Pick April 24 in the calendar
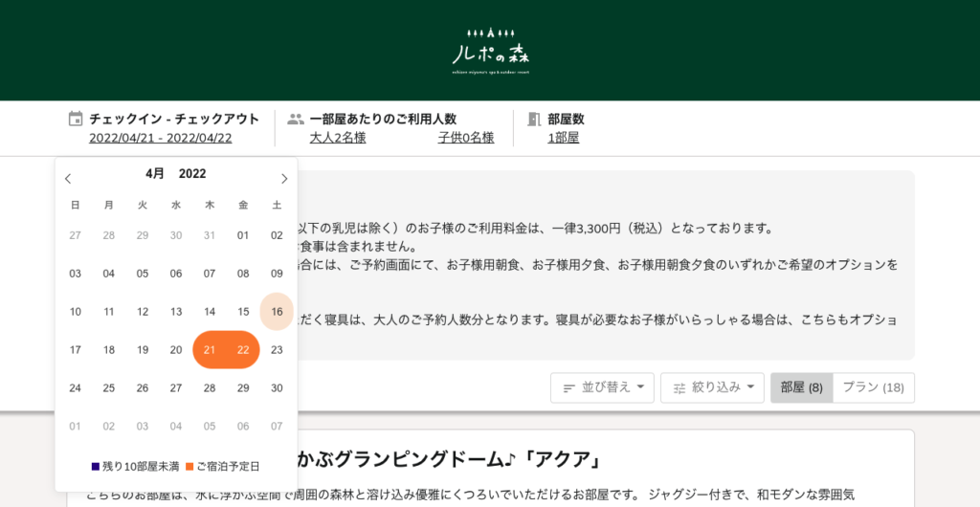This screenshot has height=507, width=980. [75, 388]
